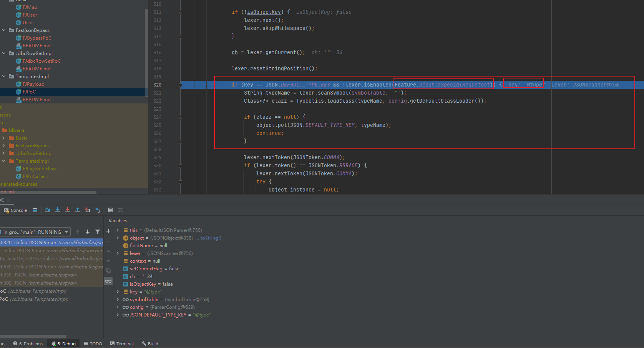Click the Run to Cursor icon
Image resolution: width=644 pixels, height=348 pixels.
pyautogui.click(x=98, y=210)
